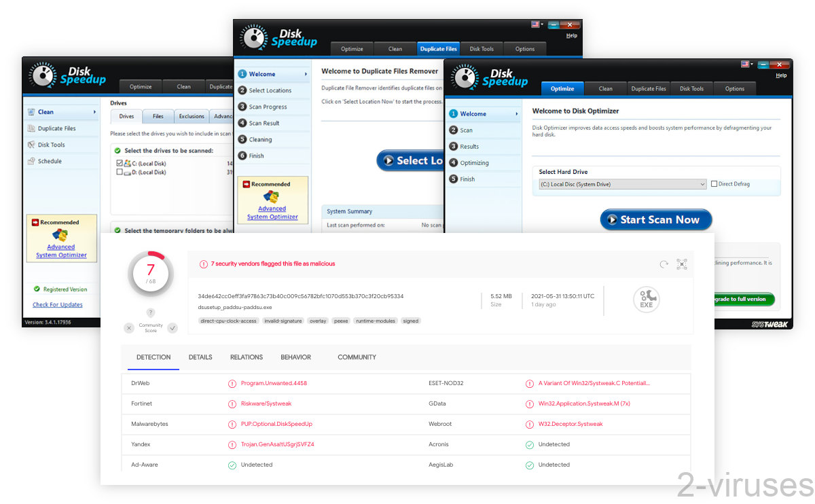Click the invalid-signature tag

(x=283, y=321)
